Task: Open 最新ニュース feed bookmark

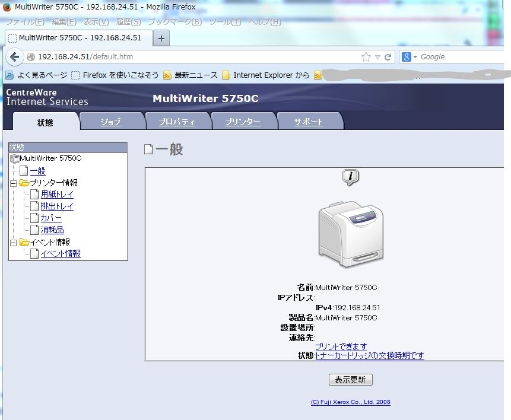Action: click(x=191, y=75)
